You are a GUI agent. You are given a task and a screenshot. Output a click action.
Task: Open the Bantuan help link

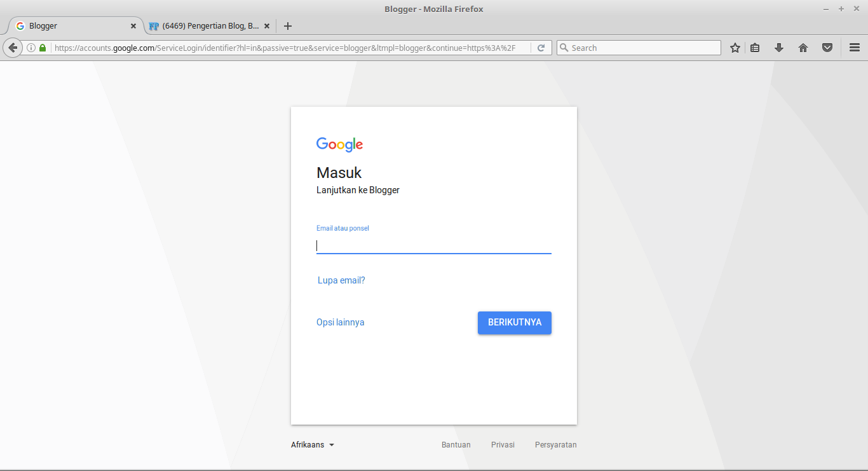456,445
